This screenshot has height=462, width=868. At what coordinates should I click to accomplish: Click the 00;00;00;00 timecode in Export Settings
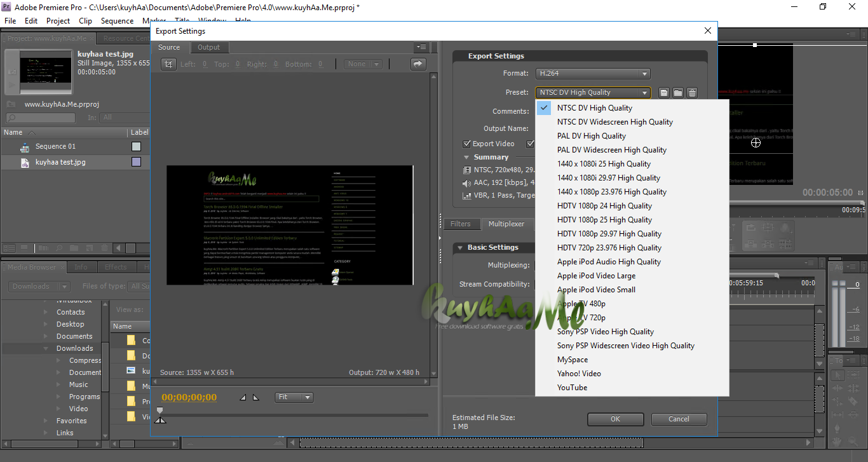pyautogui.click(x=189, y=398)
